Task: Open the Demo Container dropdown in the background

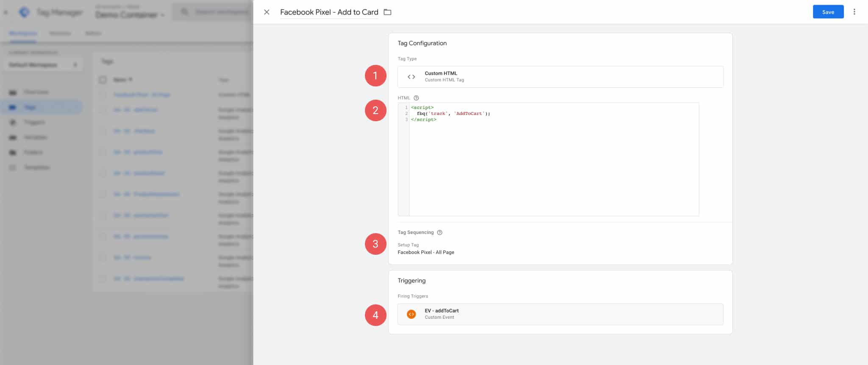Action: click(130, 15)
